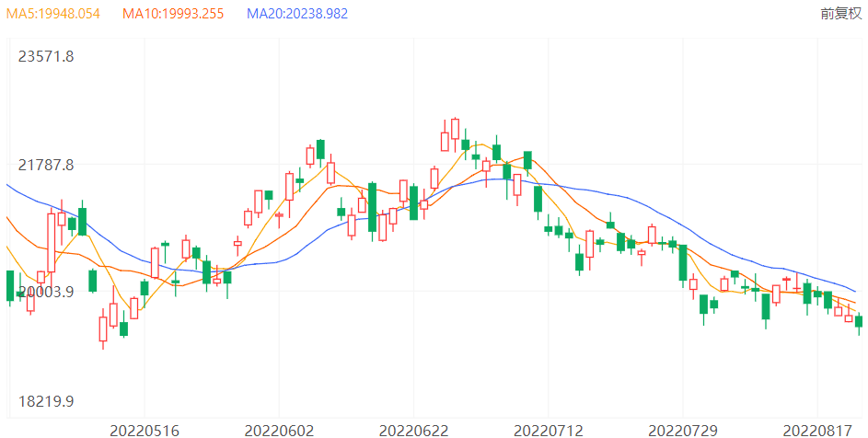This screenshot has height=438, width=868.
Task: Click the 20220712 date axis label
Action: 549,431
